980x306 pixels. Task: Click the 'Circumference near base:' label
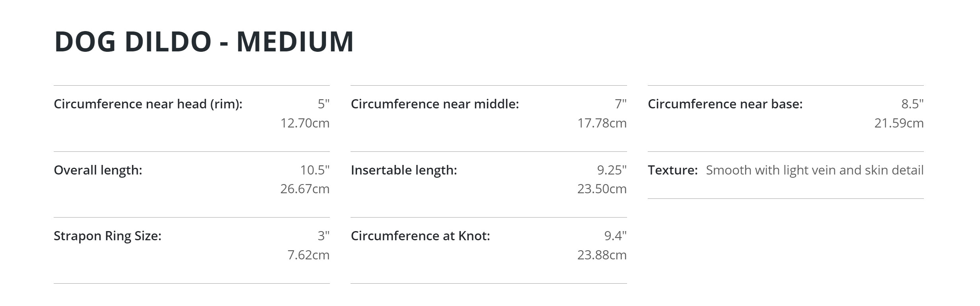725,104
